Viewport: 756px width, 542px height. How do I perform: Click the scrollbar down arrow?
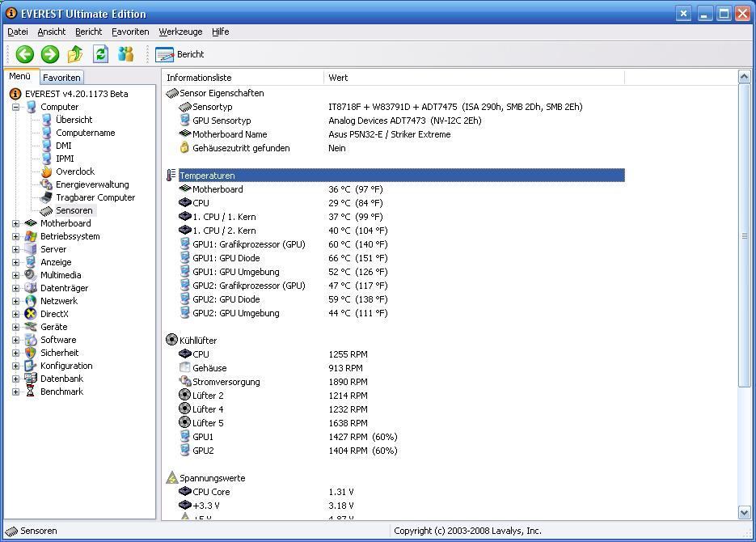click(744, 513)
